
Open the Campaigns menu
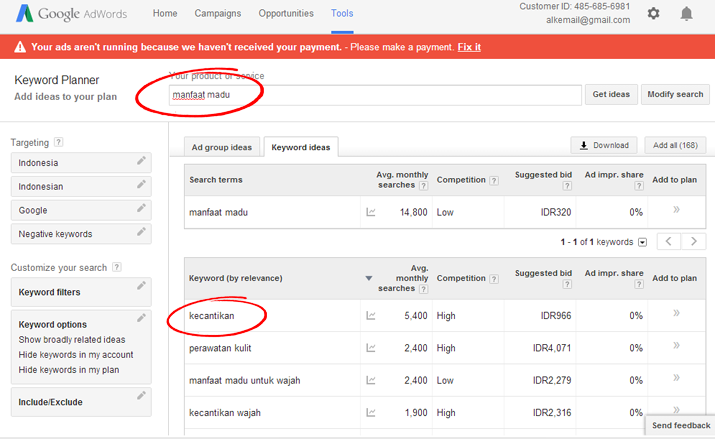(218, 13)
